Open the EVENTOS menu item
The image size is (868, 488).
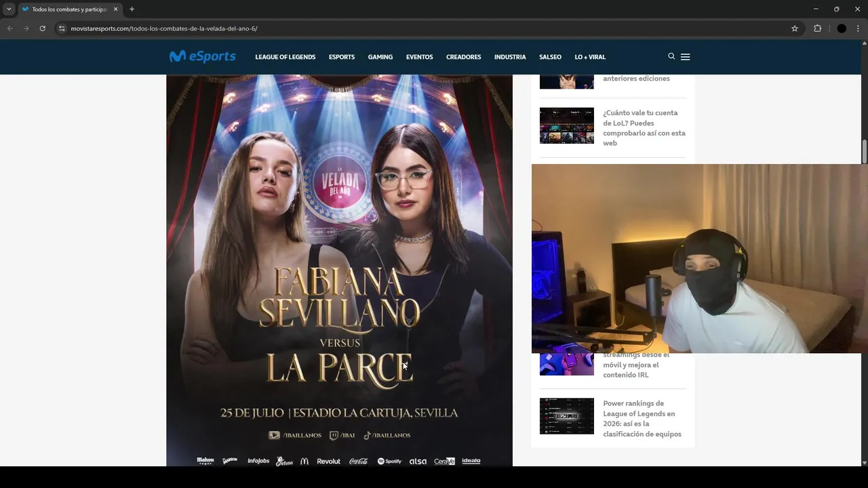pyautogui.click(x=419, y=57)
